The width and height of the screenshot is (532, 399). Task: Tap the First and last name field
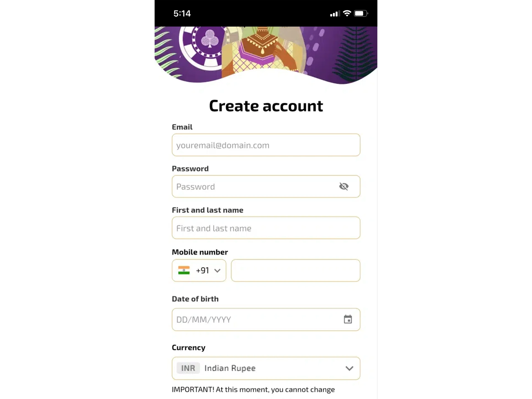265,228
